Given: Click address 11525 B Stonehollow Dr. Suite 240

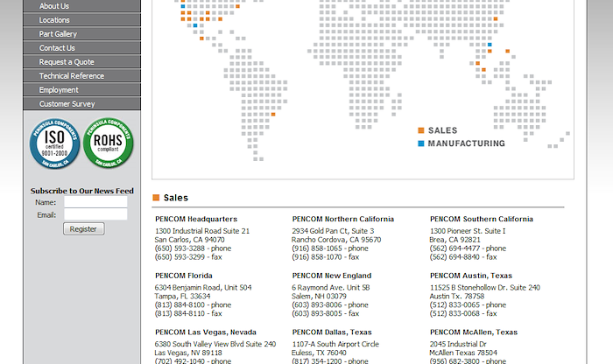Looking at the screenshot, I should 485,288.
